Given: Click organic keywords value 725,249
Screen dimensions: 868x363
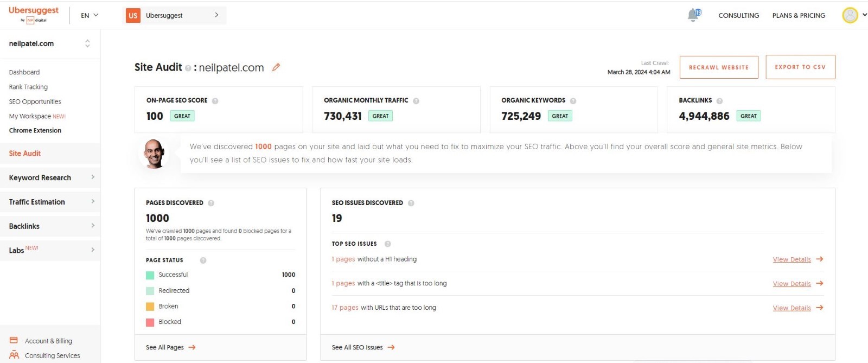Looking at the screenshot, I should click(x=521, y=116).
